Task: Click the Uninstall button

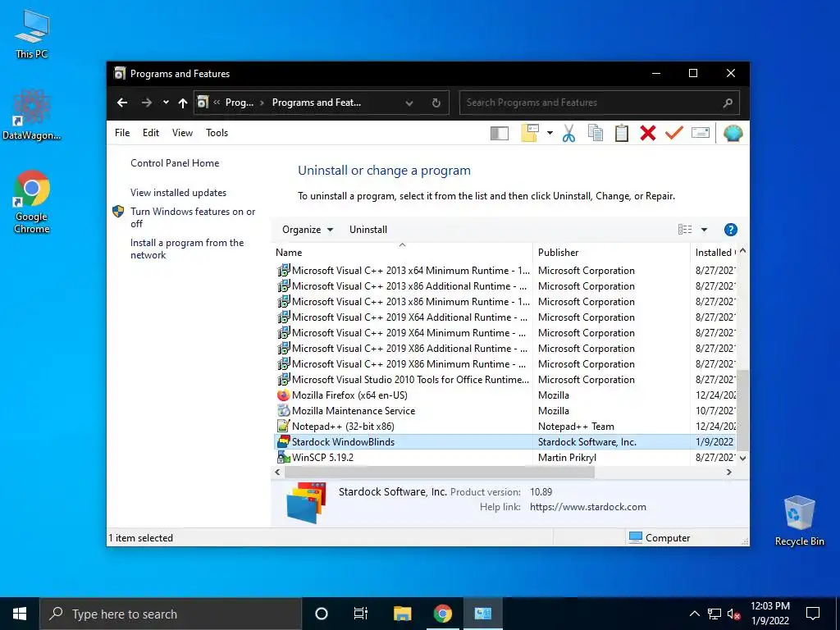Action: [x=368, y=230]
